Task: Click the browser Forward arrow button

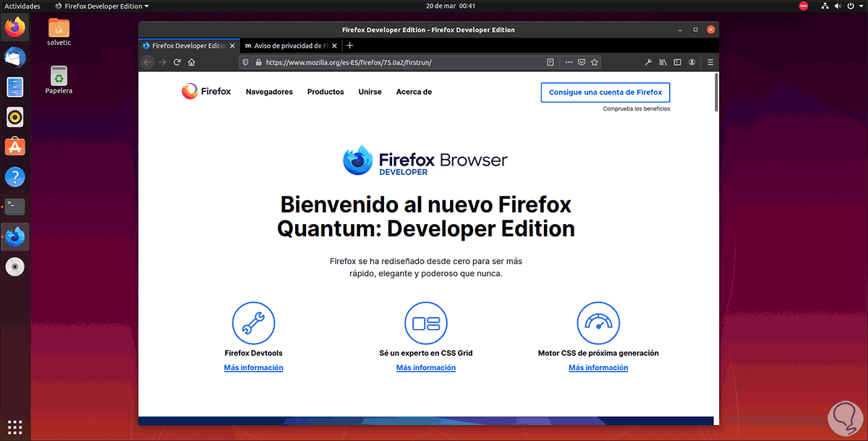Action: tap(162, 62)
